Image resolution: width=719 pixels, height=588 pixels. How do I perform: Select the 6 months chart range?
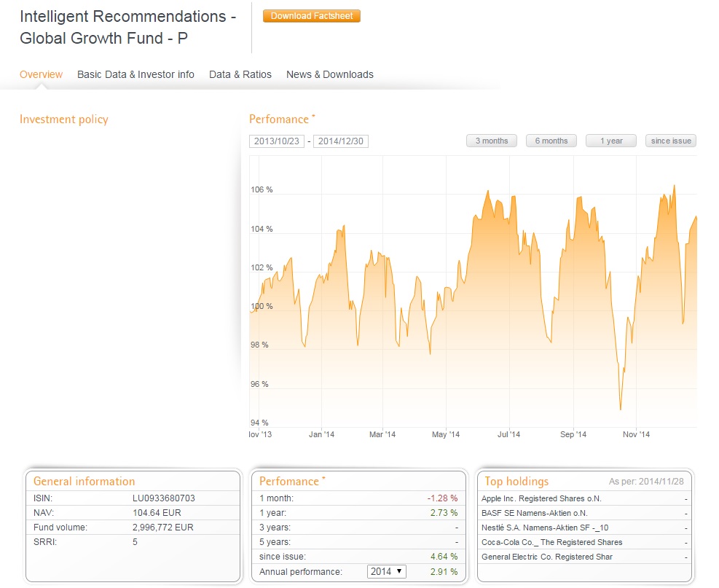(x=551, y=141)
